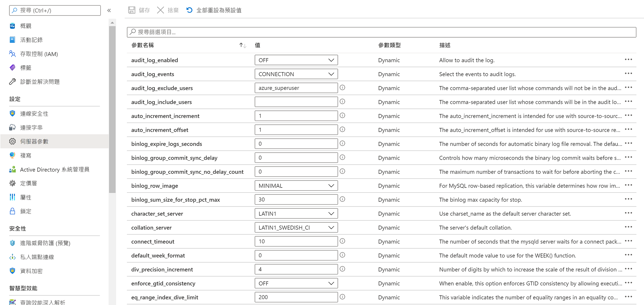Screen dimensions: 644x305
Task: Click reset all to defaults icon
Action: pos(189,10)
